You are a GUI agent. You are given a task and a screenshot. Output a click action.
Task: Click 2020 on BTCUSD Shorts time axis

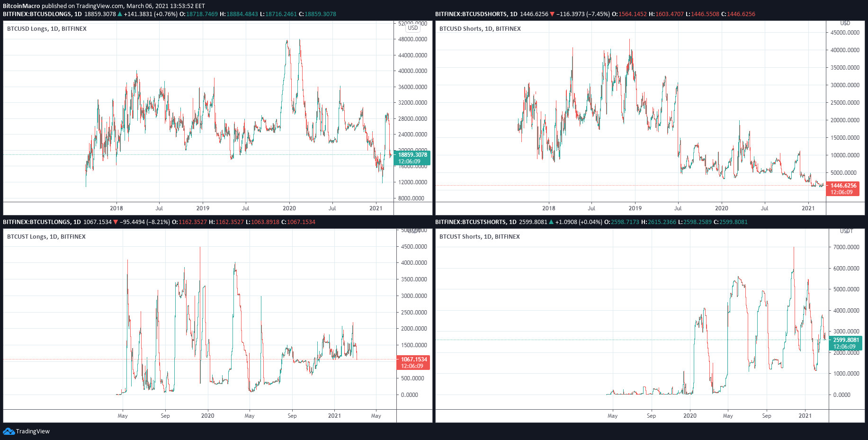(x=722, y=208)
